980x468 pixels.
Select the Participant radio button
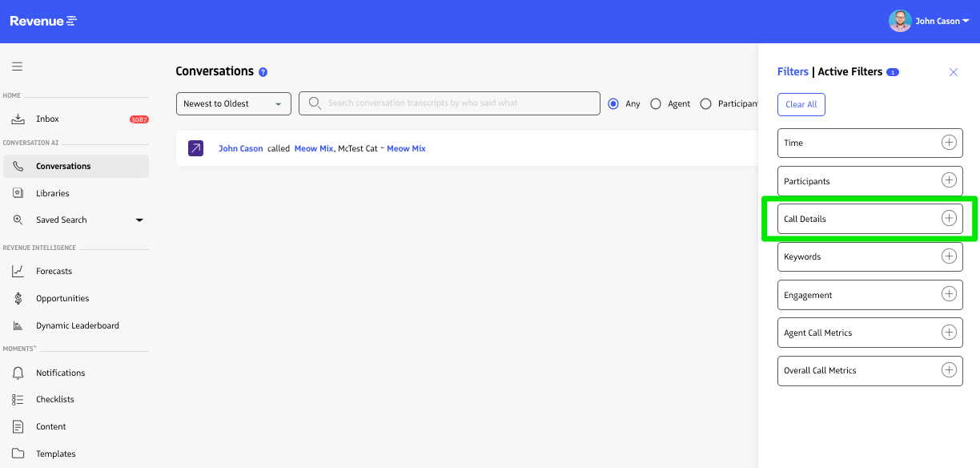pyautogui.click(x=705, y=103)
